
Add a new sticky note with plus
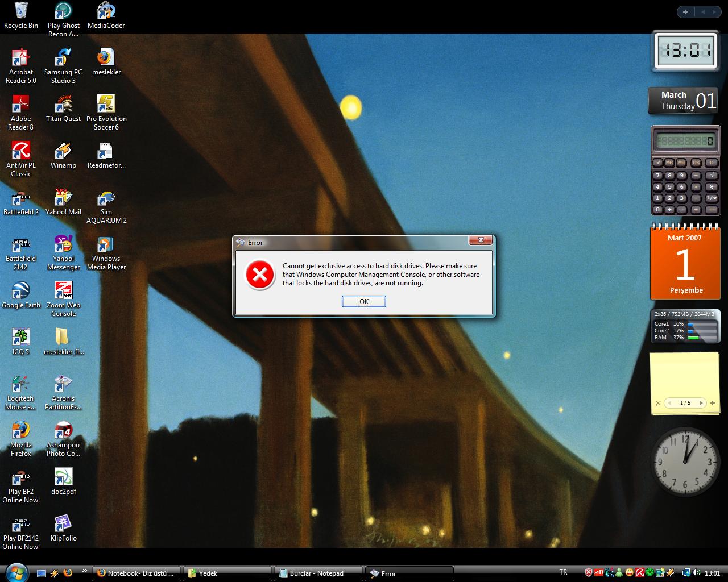(x=713, y=403)
